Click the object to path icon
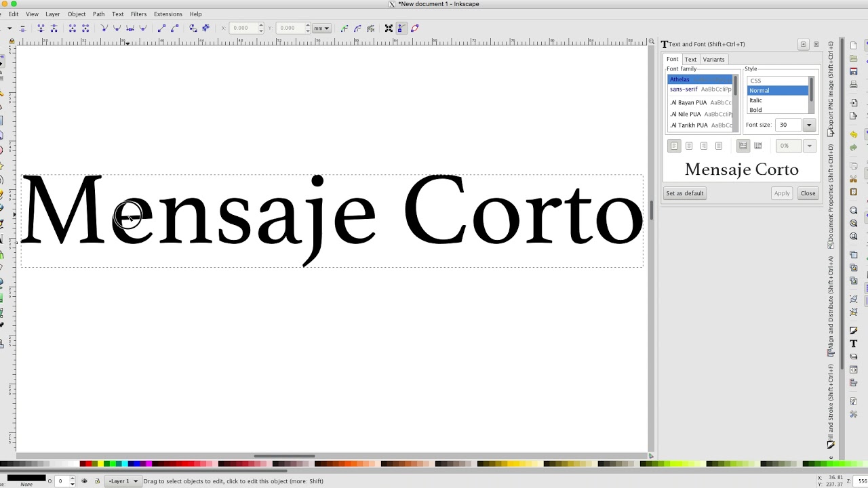 pos(193,28)
